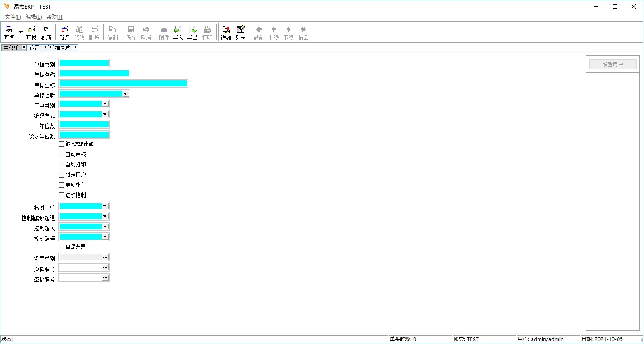Expand the 控制缺领 dropdown
The height and width of the screenshot is (344, 644).
105,237
